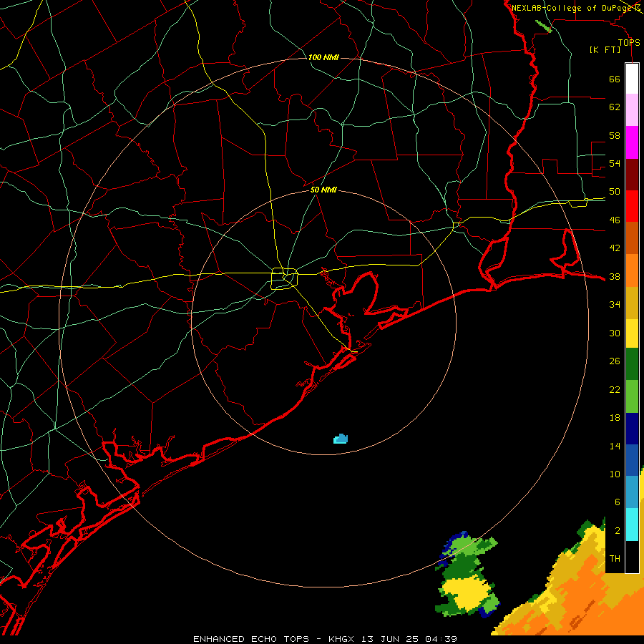Select the burnt orange swatch beside 46
Screen dimensions: 644x644
tap(632, 238)
